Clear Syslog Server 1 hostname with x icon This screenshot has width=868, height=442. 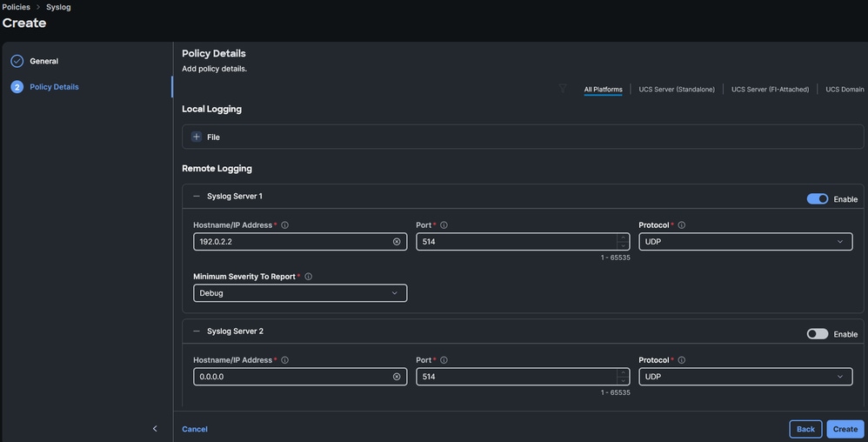397,242
